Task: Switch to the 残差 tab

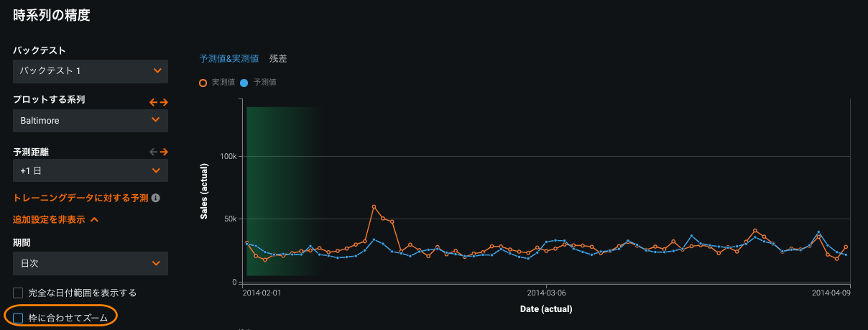Action: coord(278,58)
